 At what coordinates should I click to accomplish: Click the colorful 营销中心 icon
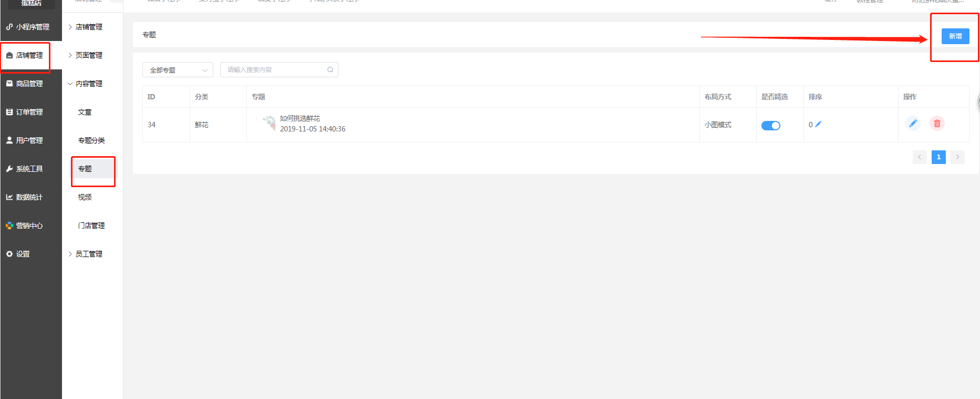pyautogui.click(x=9, y=226)
